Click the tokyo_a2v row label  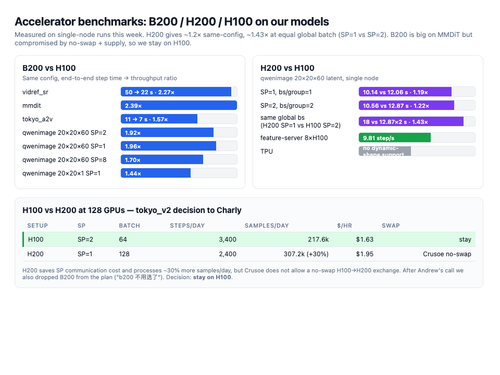tap(37, 119)
